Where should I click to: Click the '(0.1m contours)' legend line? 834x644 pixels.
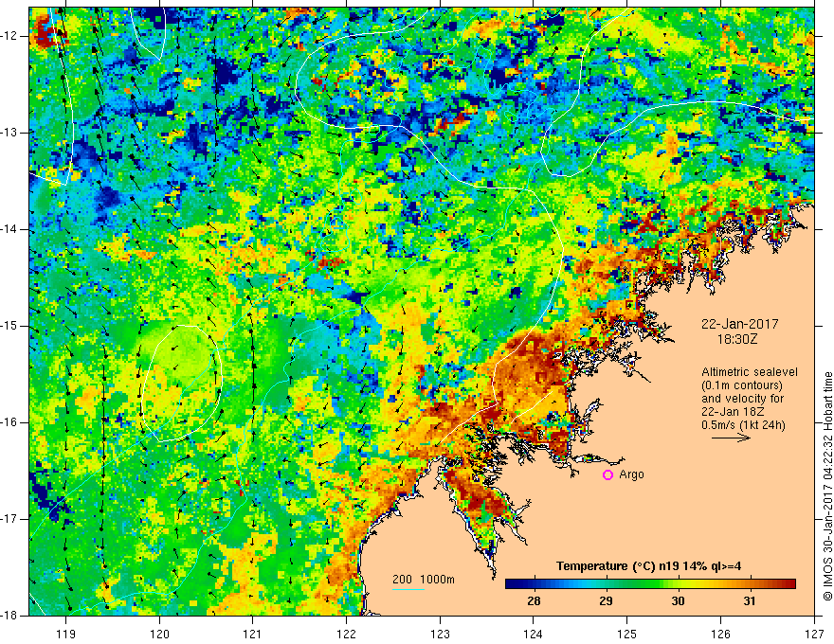(x=742, y=385)
